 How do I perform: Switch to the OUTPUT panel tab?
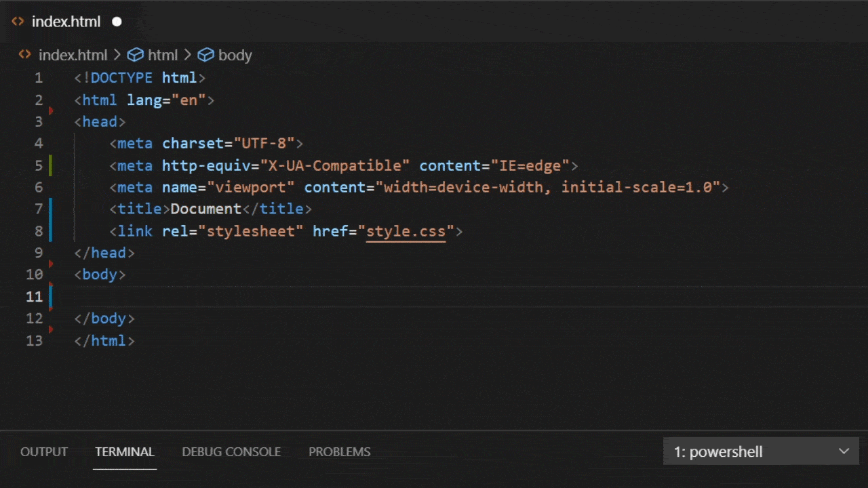click(x=44, y=451)
